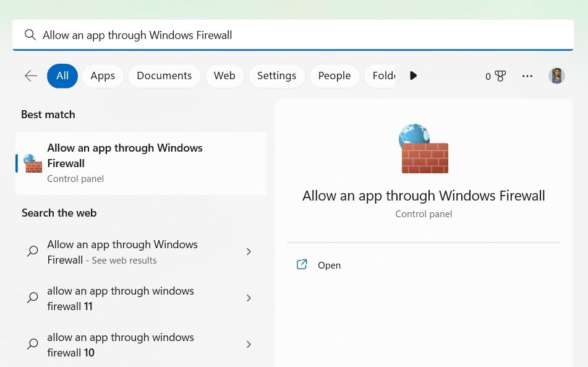Expand arrow for 'windows firewall 10' suggestion

pos(249,344)
